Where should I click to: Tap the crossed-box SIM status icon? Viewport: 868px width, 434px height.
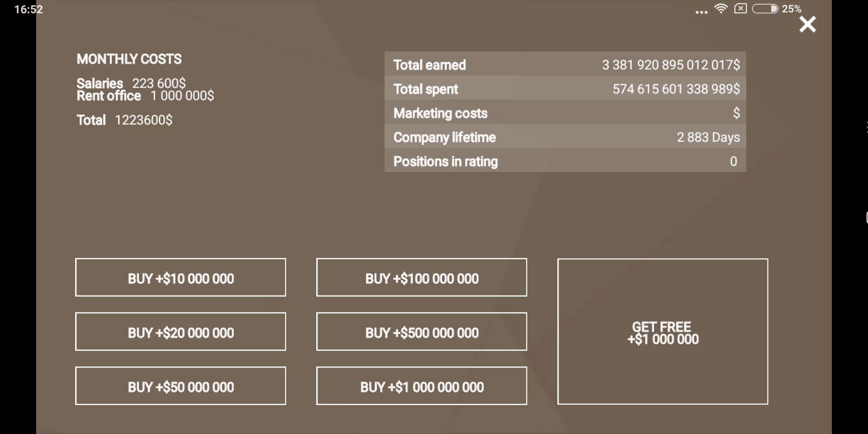pos(740,8)
